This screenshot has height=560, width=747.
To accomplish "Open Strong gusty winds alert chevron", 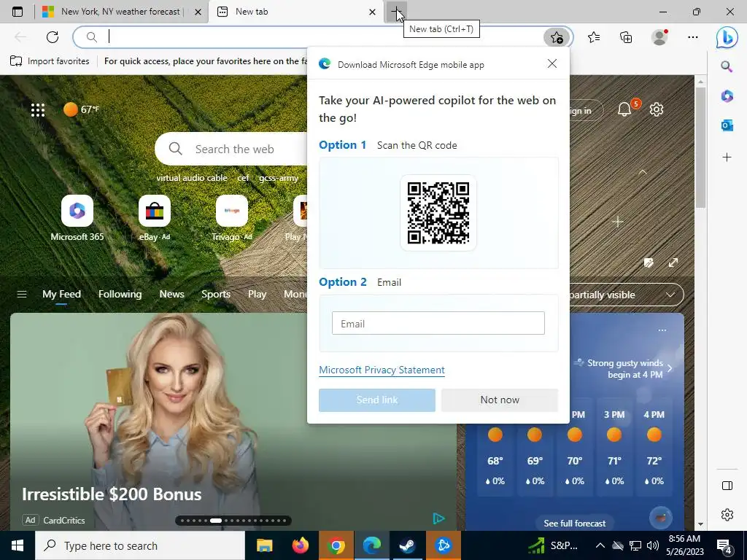I will 670,368.
